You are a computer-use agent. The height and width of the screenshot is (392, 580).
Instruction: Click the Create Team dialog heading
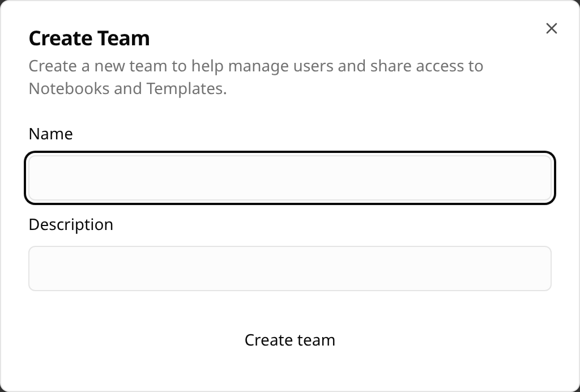click(89, 39)
